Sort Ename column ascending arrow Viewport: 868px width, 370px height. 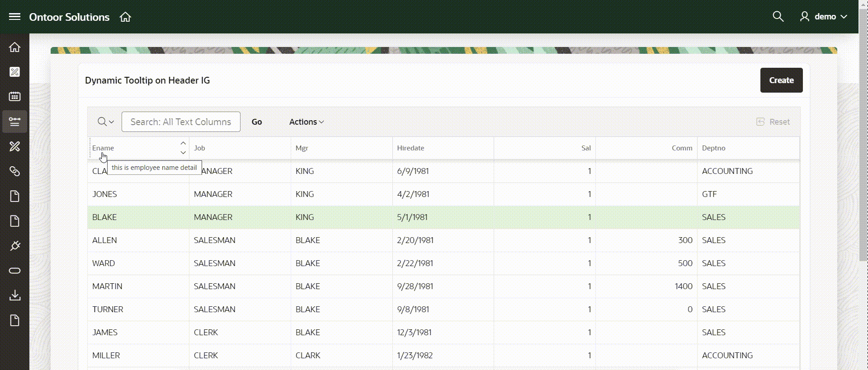[183, 143]
